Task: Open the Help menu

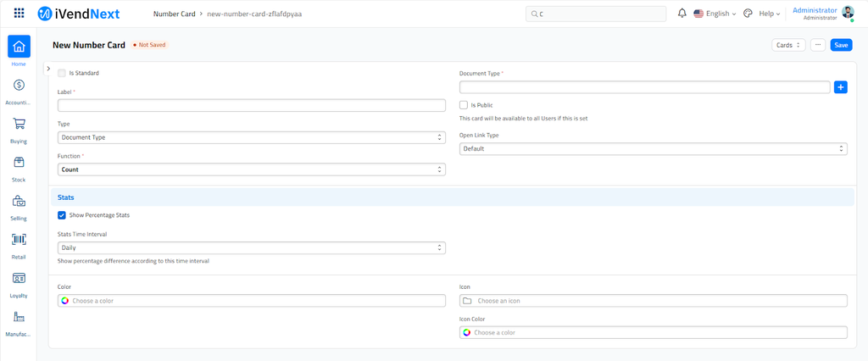Action: coord(769,14)
